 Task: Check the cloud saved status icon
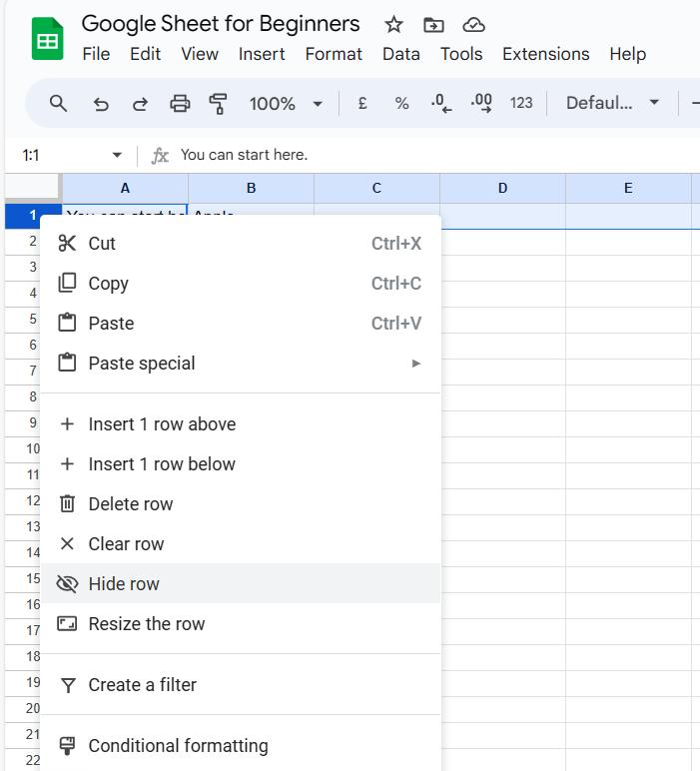(474, 25)
